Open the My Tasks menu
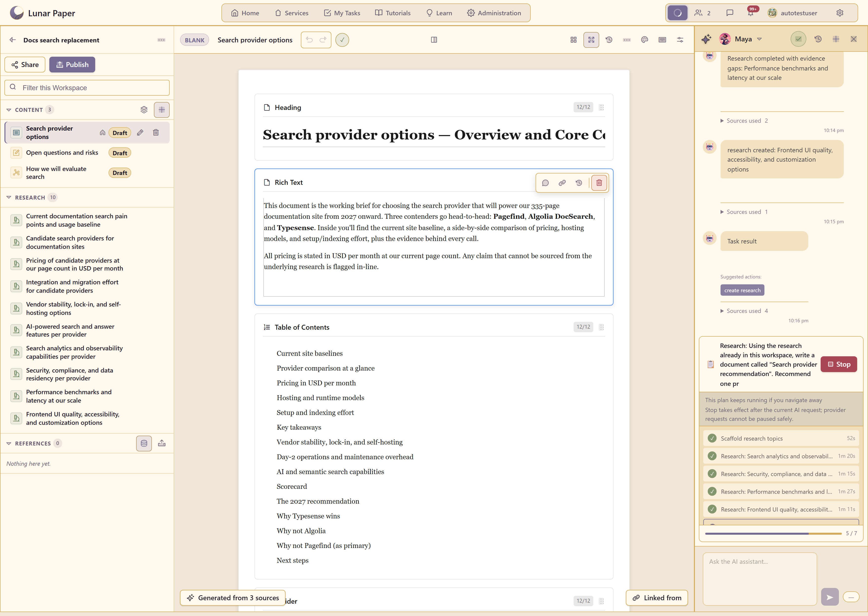 coord(342,13)
